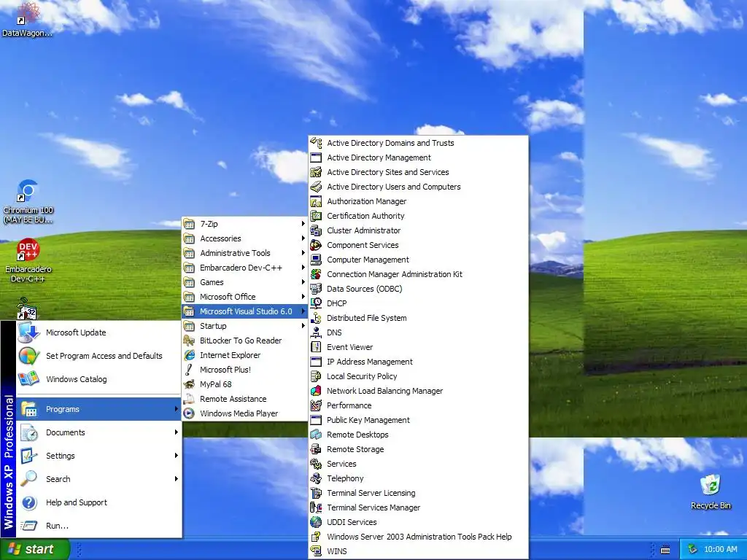Click the Remote Desktops icon
This screenshot has height=560, width=747.
[x=316, y=435]
